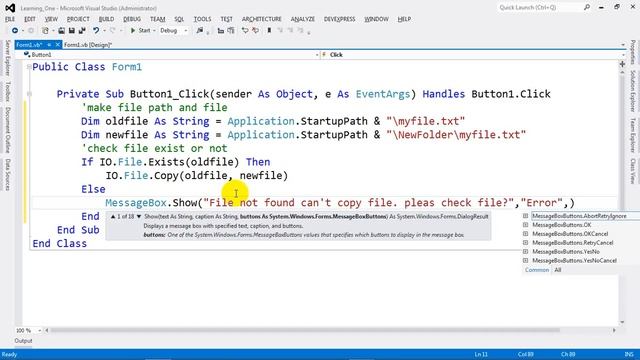Open the FILE menu
This screenshot has height=360, width=640.
coord(10,19)
